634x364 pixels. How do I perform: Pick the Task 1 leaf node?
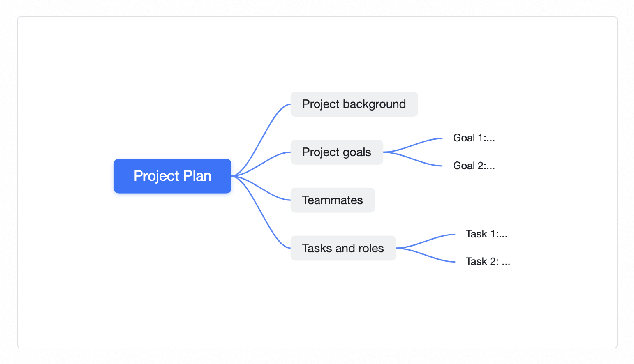(486, 234)
